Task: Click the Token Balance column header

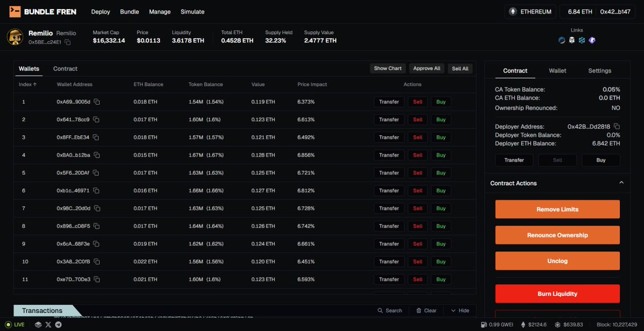Action: point(206,84)
